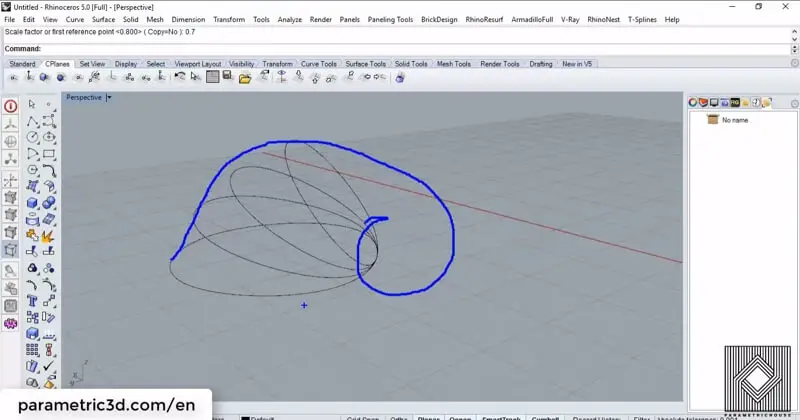Image resolution: width=800 pixels, height=420 pixels.
Task: Toggle Ortho mode in status bar
Action: click(398, 417)
